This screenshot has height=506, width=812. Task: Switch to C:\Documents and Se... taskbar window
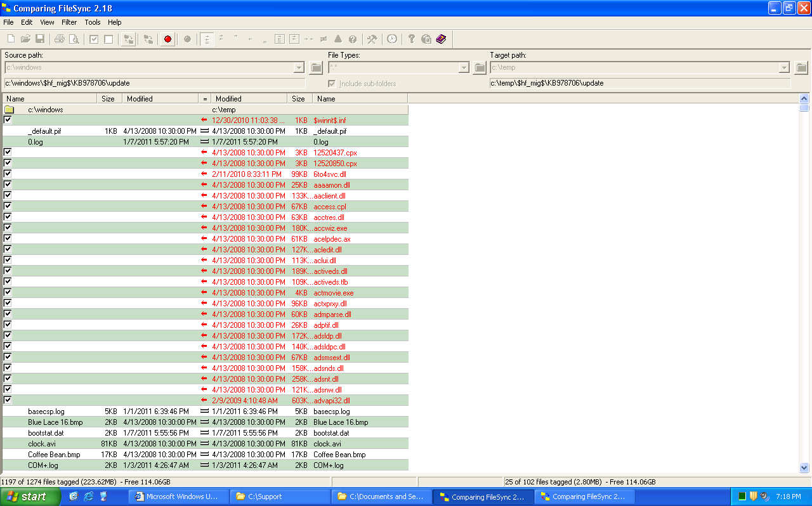pos(381,496)
